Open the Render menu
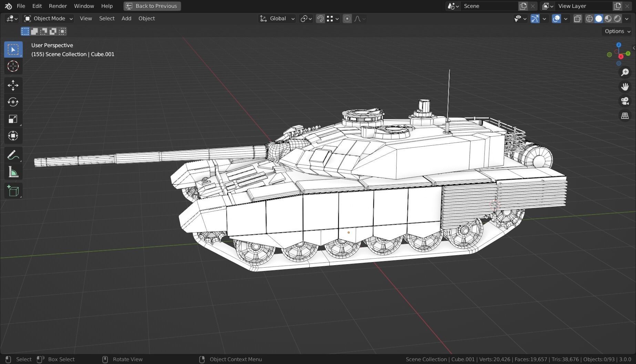The width and height of the screenshot is (636, 364). coord(58,6)
